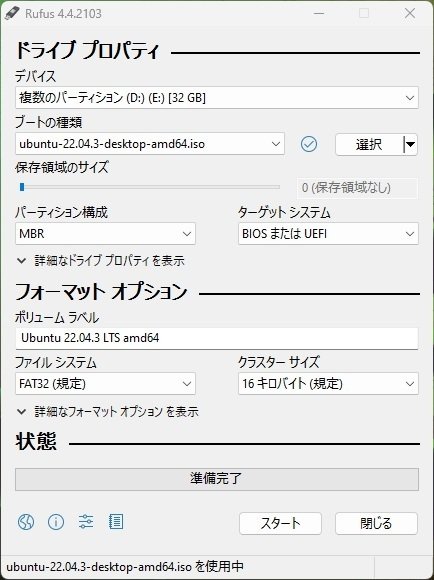The image size is (434, 580).
Task: Close the Rufus window with X
Action: tap(410, 13)
